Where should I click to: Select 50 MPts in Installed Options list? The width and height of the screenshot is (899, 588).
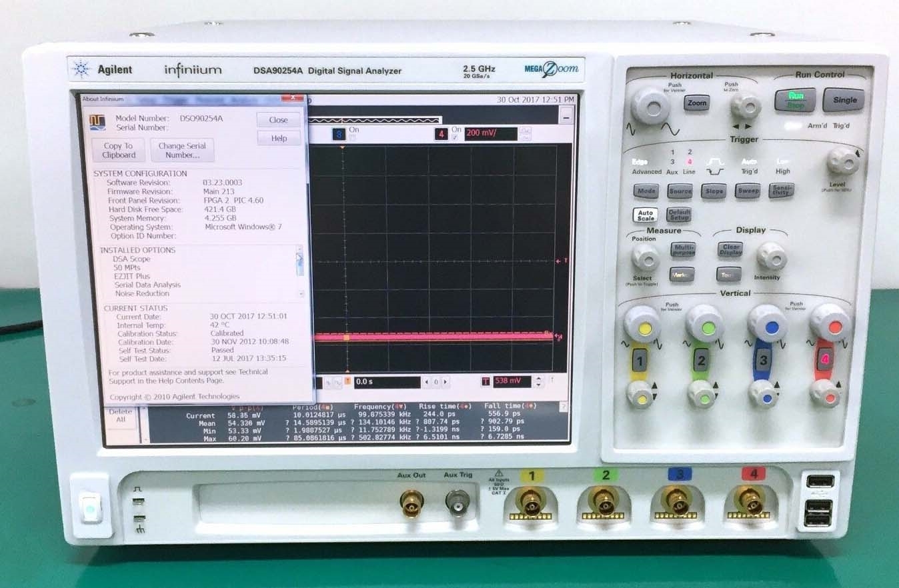coord(126,267)
